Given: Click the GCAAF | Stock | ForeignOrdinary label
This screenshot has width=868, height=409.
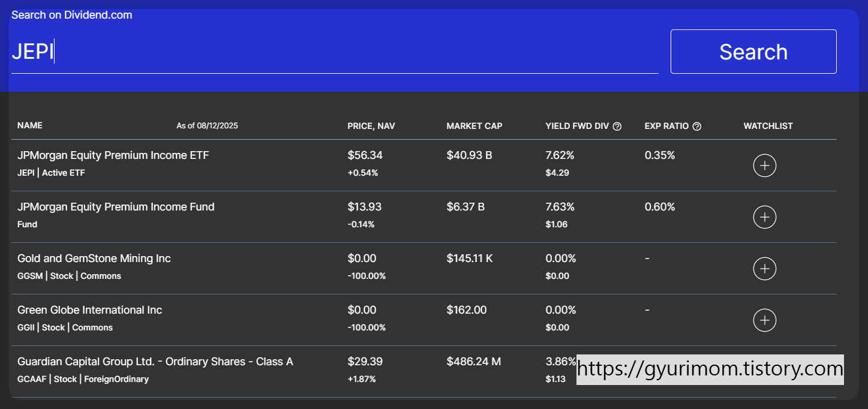Looking at the screenshot, I should click(83, 379).
